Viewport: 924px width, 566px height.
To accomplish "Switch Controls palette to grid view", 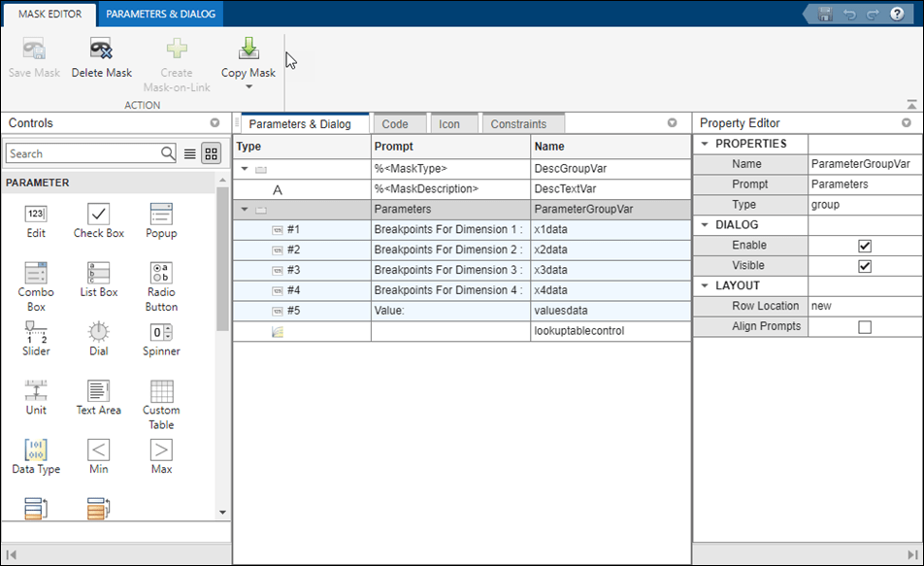I will pos(211,153).
